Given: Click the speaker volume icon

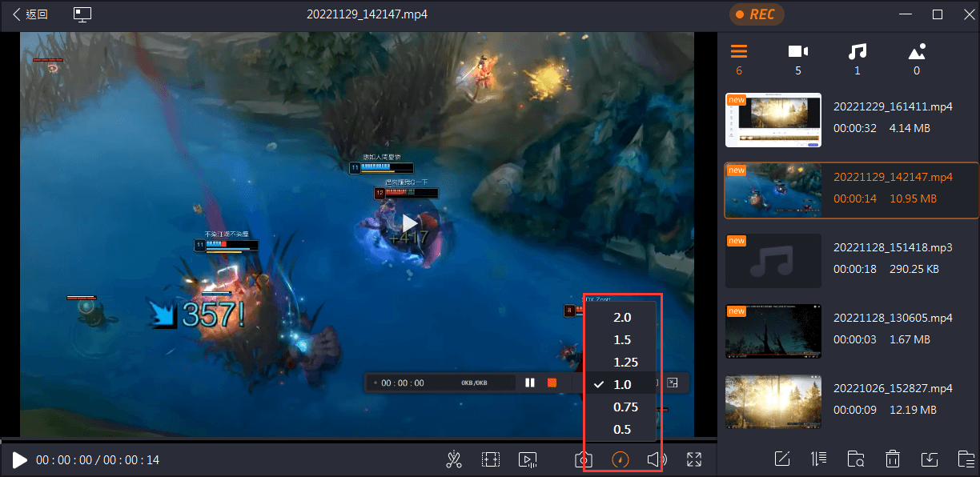Looking at the screenshot, I should click(657, 459).
